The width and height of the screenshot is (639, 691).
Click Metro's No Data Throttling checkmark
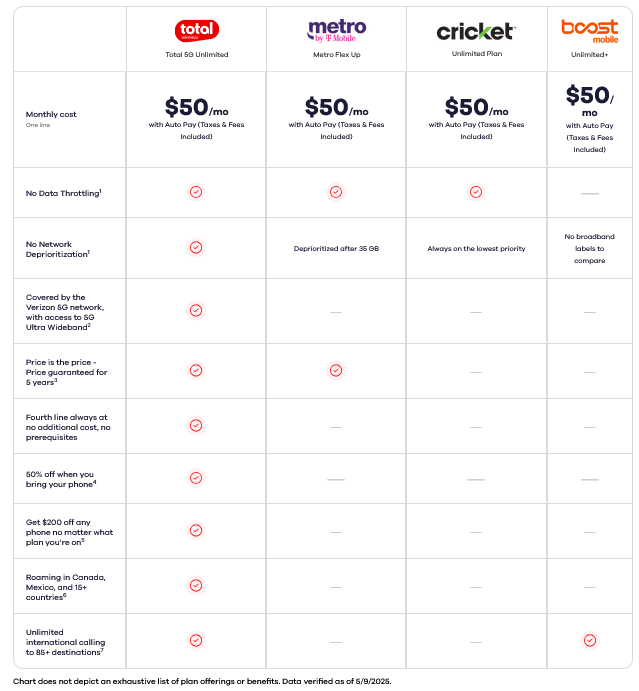pyautogui.click(x=336, y=192)
